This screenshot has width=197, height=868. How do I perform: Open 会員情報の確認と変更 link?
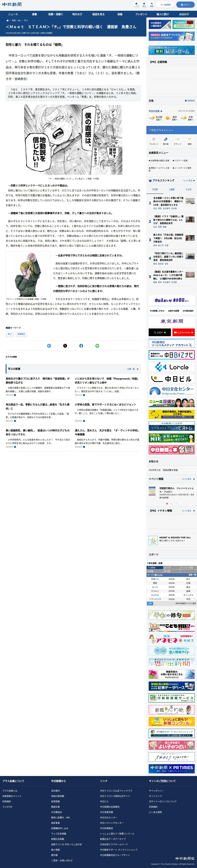pos(159,161)
